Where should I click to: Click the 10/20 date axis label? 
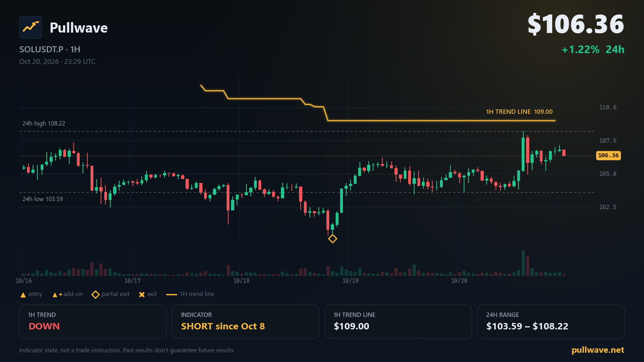click(459, 281)
